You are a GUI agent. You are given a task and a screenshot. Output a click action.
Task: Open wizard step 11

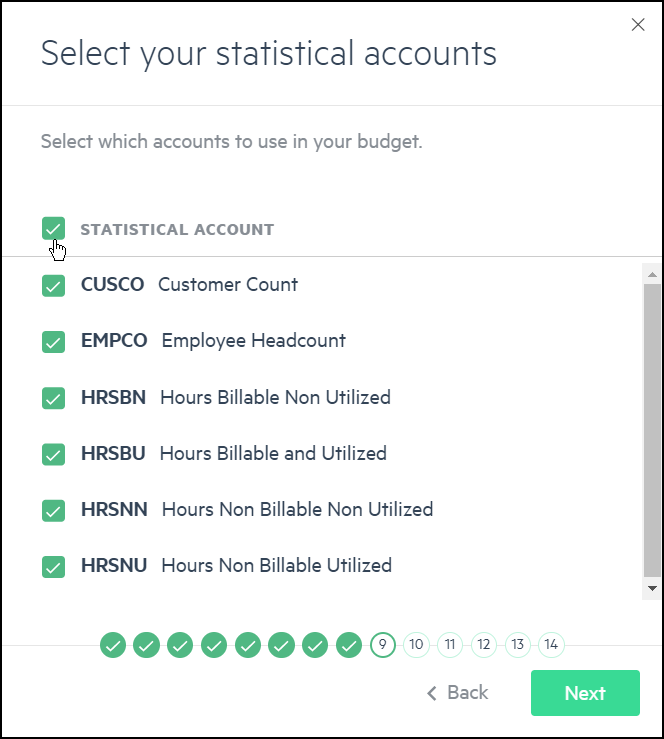(x=450, y=644)
